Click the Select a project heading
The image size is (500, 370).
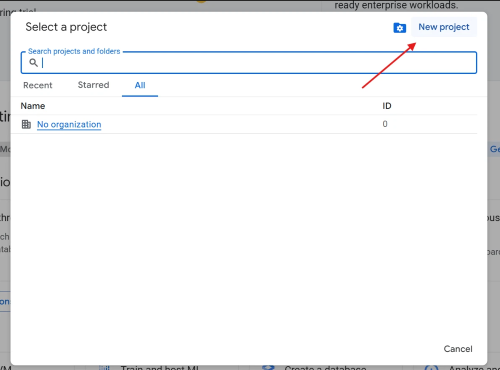[66, 27]
